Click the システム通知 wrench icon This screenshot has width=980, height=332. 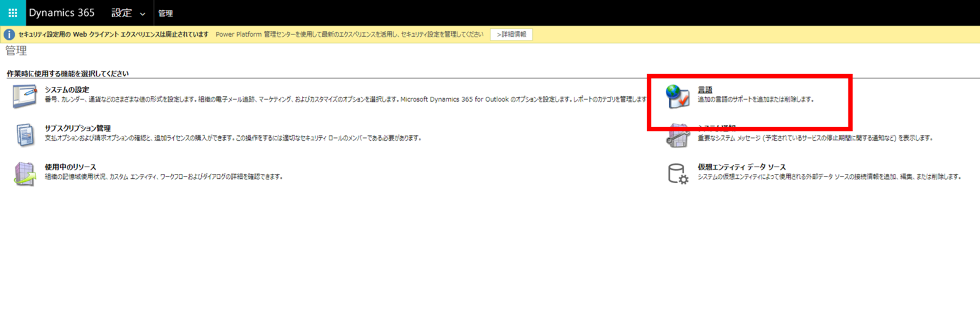pyautogui.click(x=677, y=136)
